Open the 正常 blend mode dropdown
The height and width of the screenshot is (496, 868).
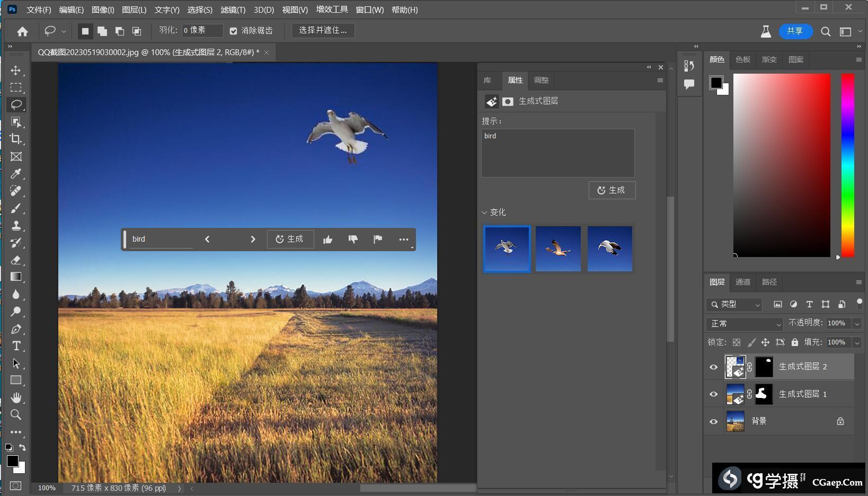(744, 324)
